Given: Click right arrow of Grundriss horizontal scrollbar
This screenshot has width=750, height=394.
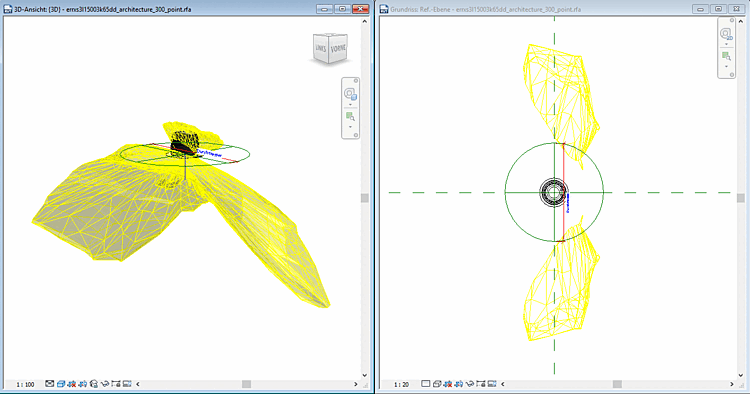Looking at the screenshot, I should (x=732, y=384).
